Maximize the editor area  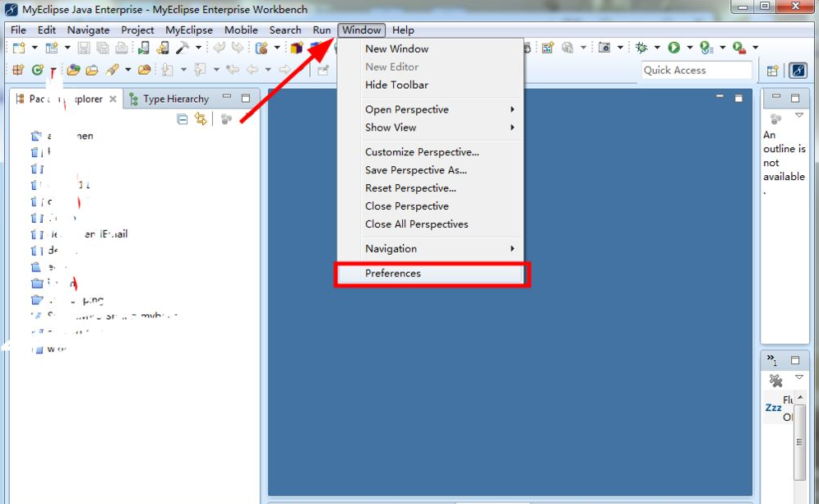coord(738,98)
